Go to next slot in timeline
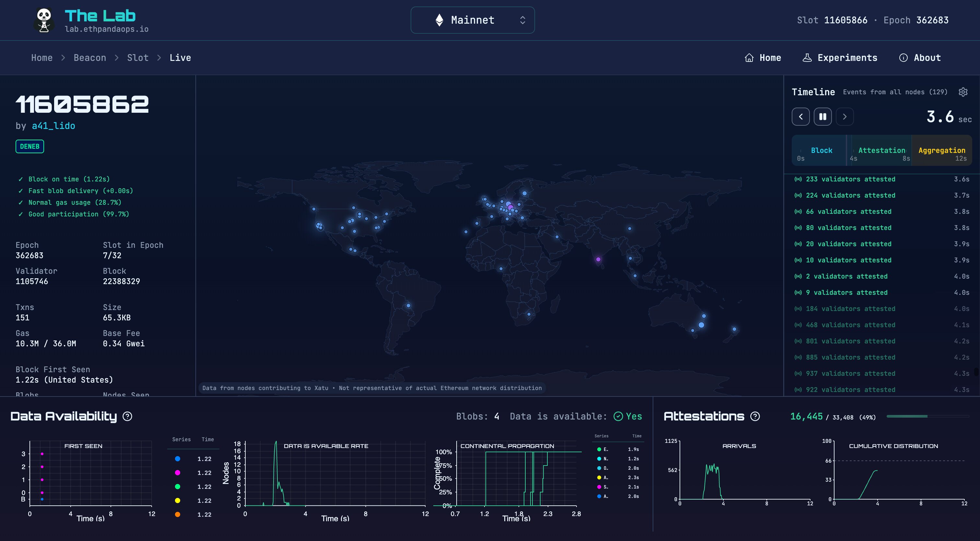 (845, 117)
